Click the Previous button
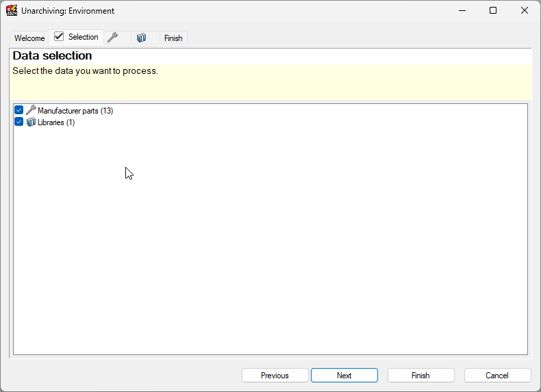541x392 pixels. pos(275,375)
